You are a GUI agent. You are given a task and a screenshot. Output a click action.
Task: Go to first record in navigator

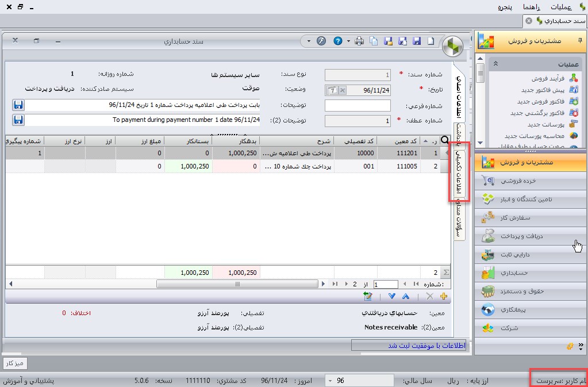[x=416, y=284]
